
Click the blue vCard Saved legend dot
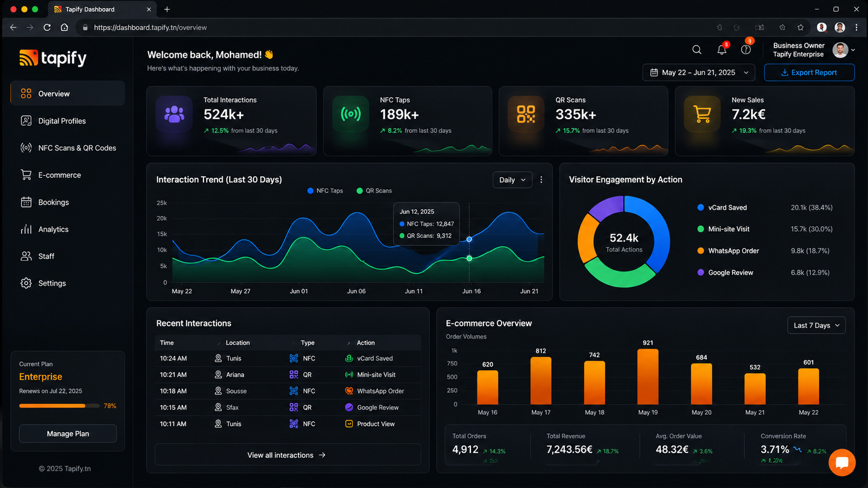[700, 208]
